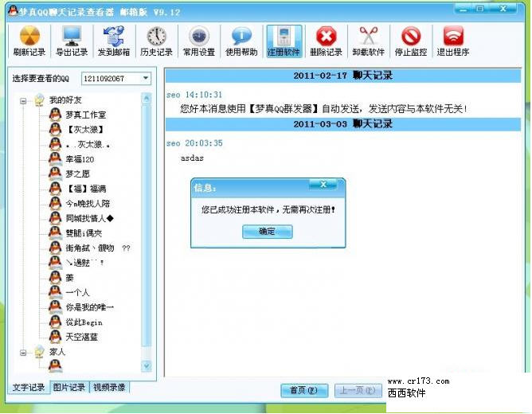Select friend 【灰太狼】

pyautogui.click(x=85, y=130)
